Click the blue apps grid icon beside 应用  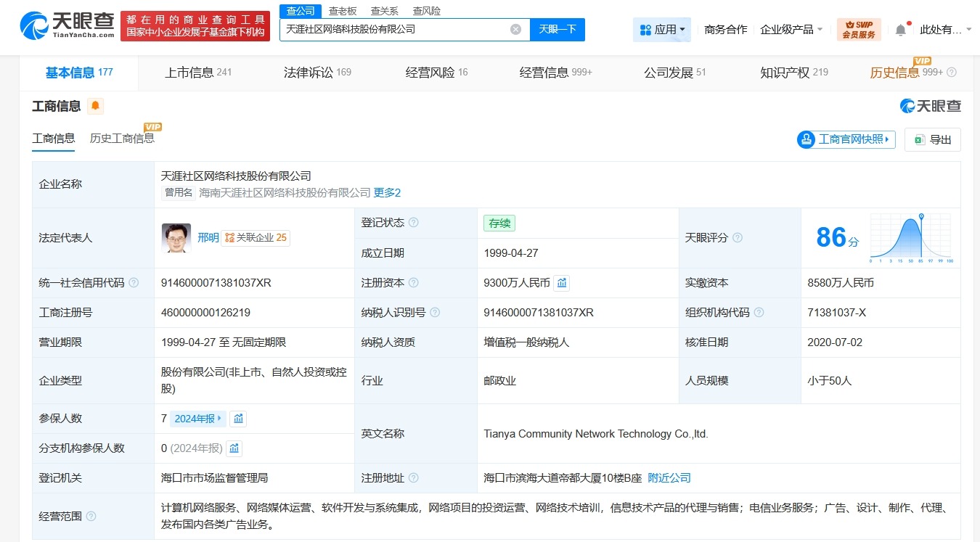pos(645,29)
